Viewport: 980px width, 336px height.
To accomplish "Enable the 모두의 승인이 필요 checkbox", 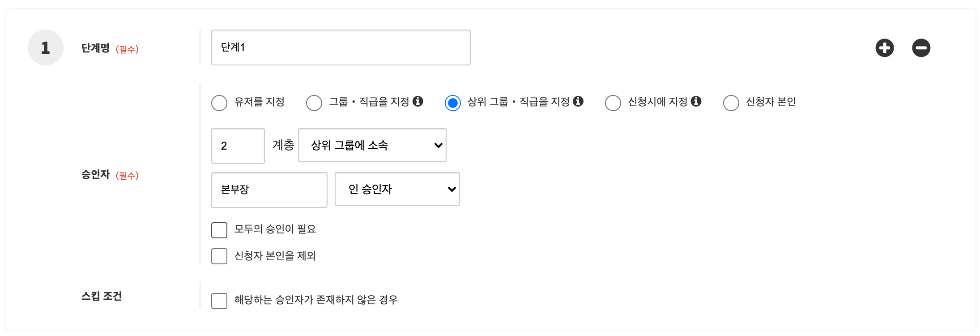I will pyautogui.click(x=219, y=230).
